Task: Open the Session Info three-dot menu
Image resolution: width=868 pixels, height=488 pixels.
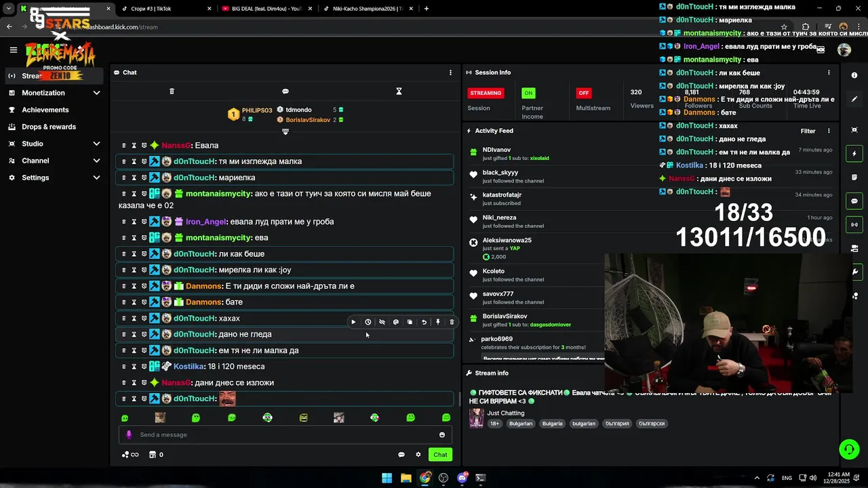Action: click(x=829, y=73)
